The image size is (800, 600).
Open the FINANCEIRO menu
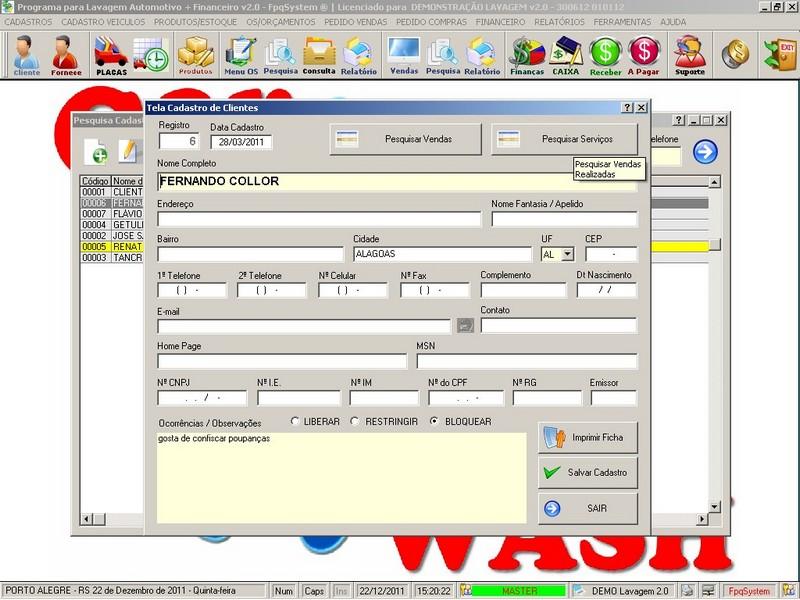(500, 22)
